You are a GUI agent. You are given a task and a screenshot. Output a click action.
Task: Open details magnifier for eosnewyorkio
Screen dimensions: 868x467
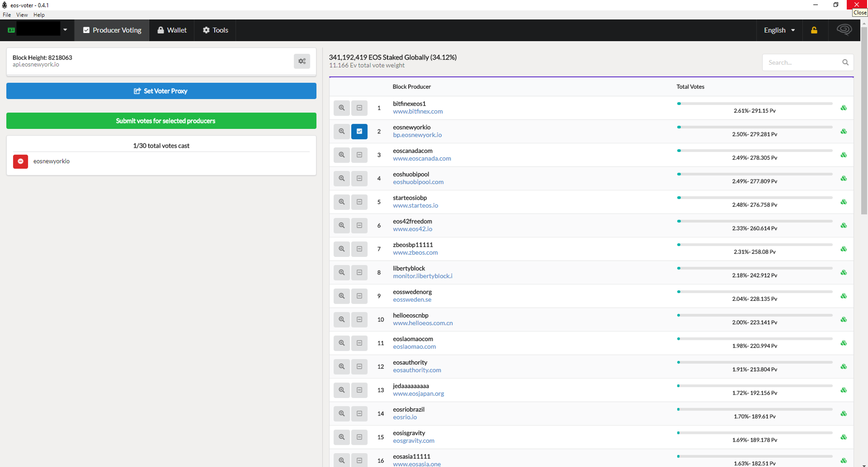342,131
